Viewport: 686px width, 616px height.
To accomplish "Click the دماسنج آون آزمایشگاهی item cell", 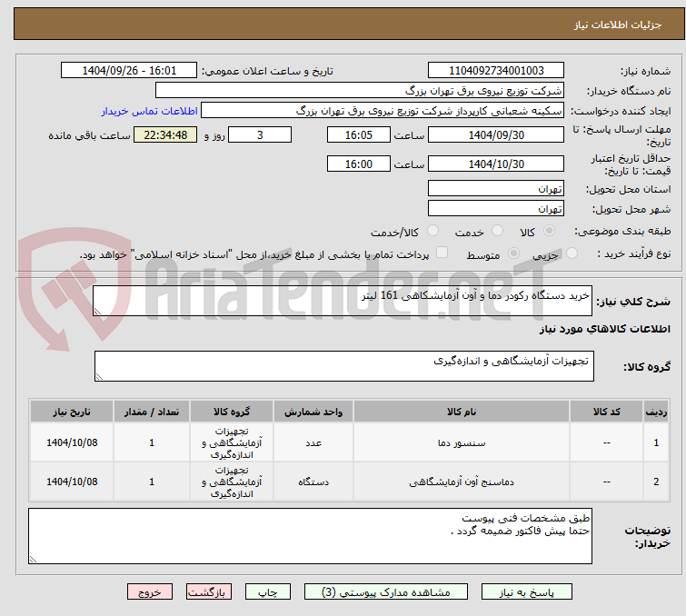I will [462, 482].
